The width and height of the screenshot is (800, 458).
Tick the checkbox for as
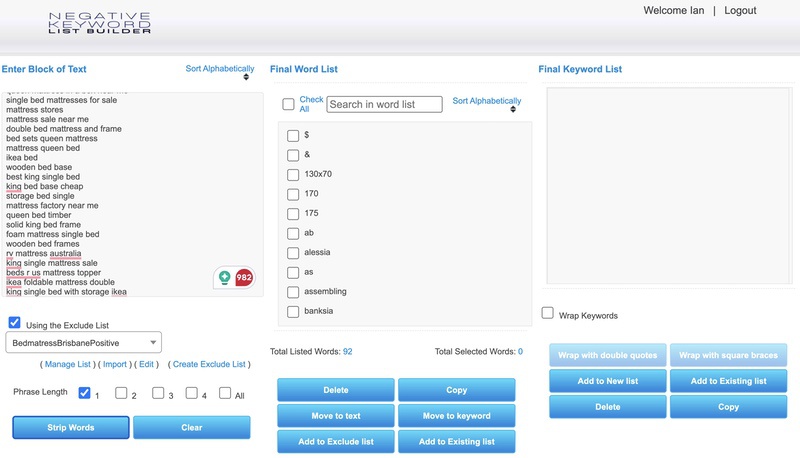point(293,273)
